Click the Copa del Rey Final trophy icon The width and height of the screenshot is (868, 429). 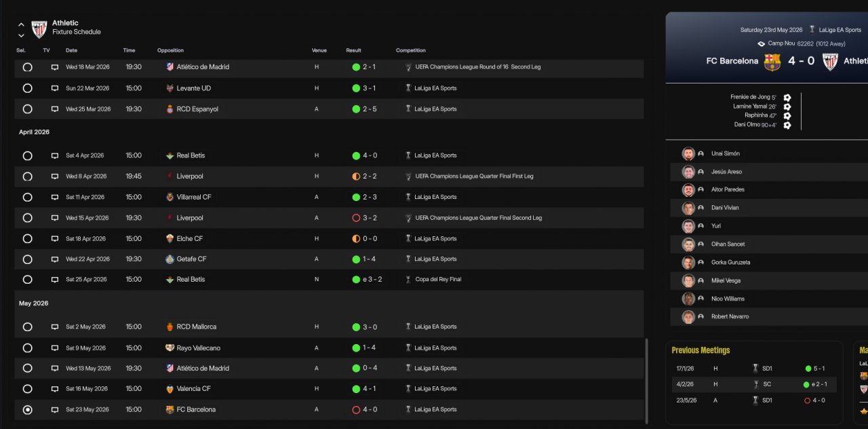(x=408, y=280)
